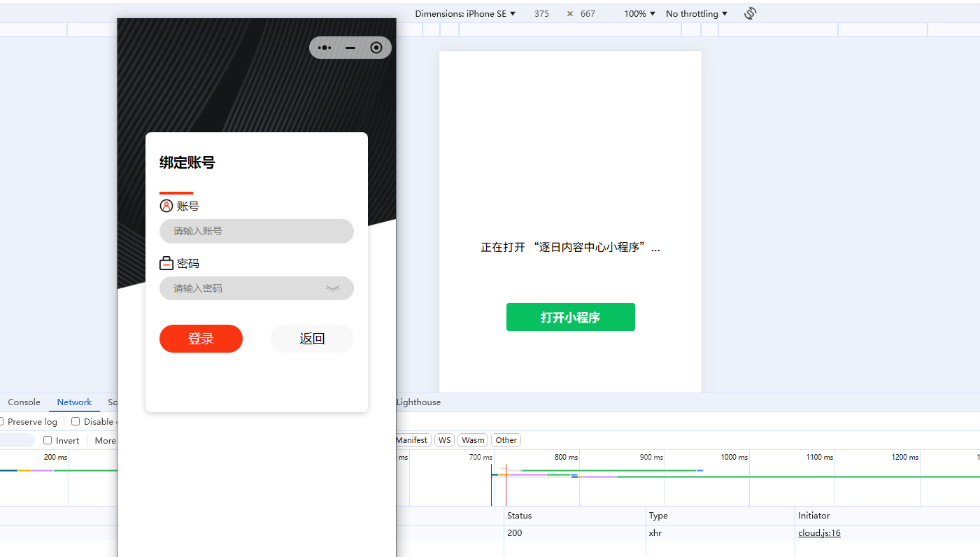Close mini program with circle target icon
This screenshot has height=557, width=980.
click(x=376, y=48)
